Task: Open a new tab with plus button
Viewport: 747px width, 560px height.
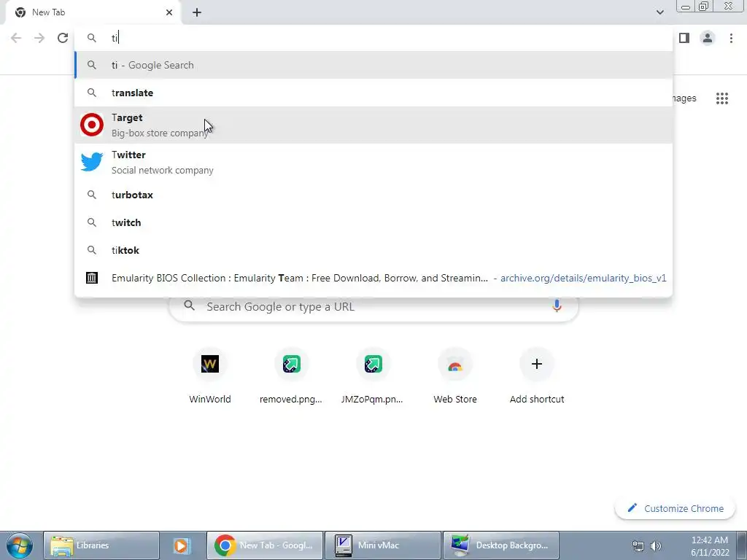Action: [197, 12]
